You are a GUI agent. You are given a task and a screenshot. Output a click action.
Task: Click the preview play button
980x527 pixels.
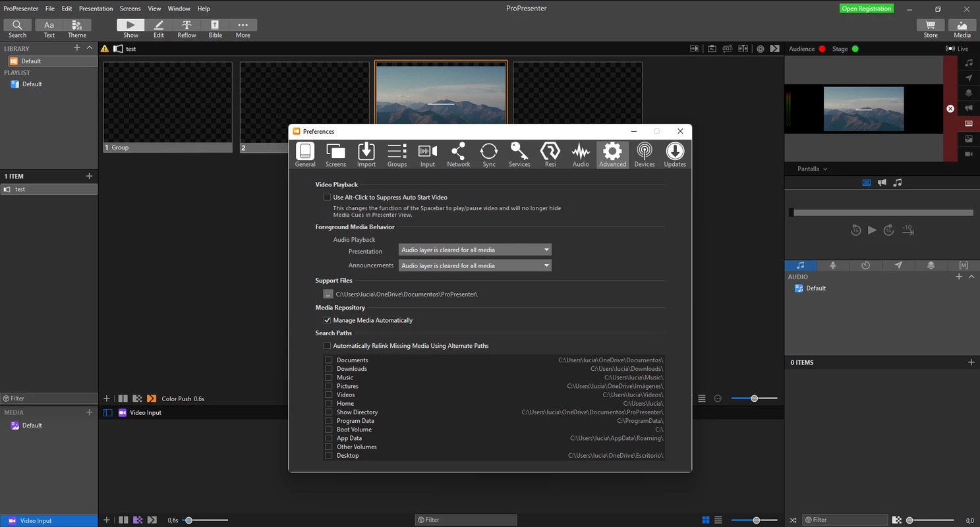(x=872, y=230)
